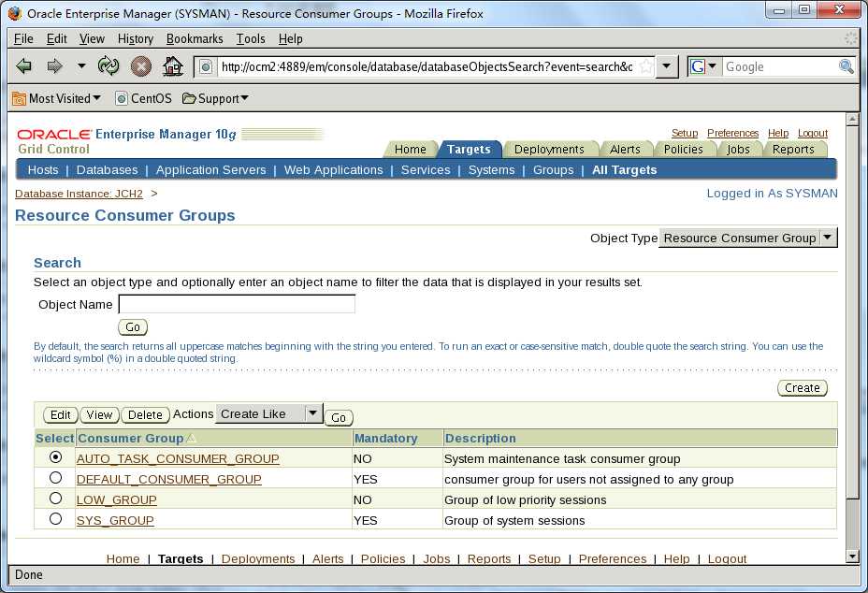Click the Edit button

61,414
